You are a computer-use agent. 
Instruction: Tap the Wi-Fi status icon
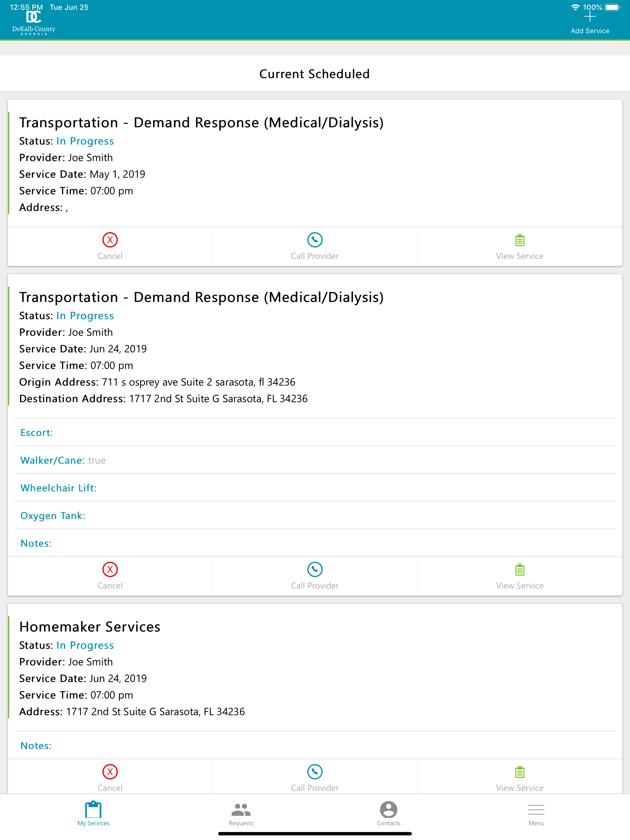click(575, 7)
